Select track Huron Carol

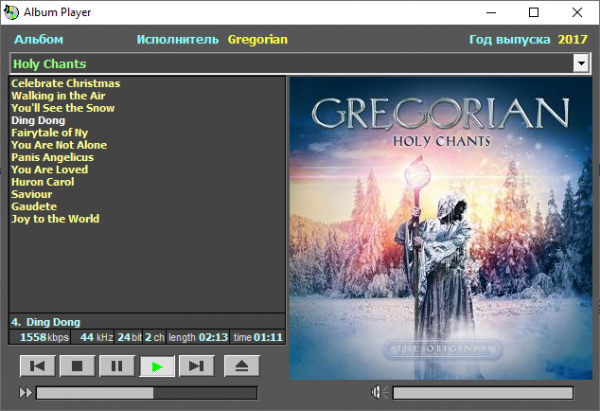[x=43, y=182]
